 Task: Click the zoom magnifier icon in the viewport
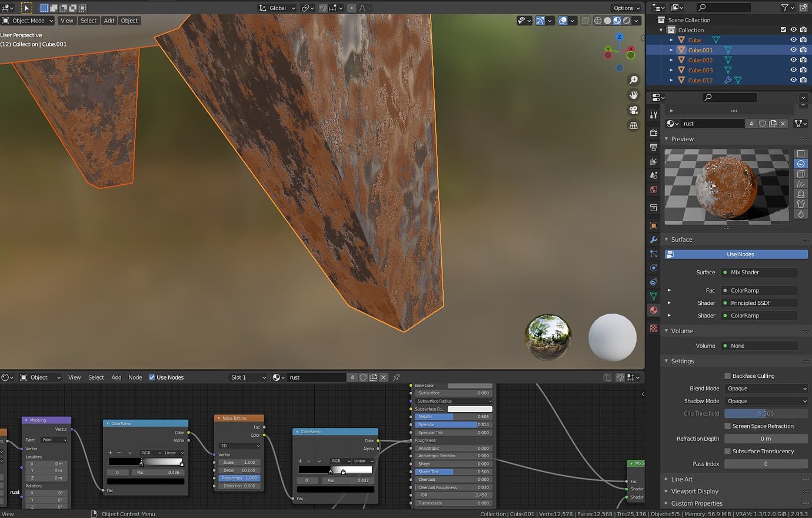coord(634,80)
